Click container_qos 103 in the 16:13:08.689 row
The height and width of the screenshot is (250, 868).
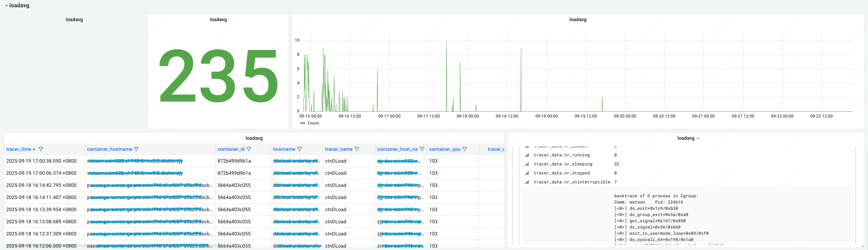click(x=433, y=222)
